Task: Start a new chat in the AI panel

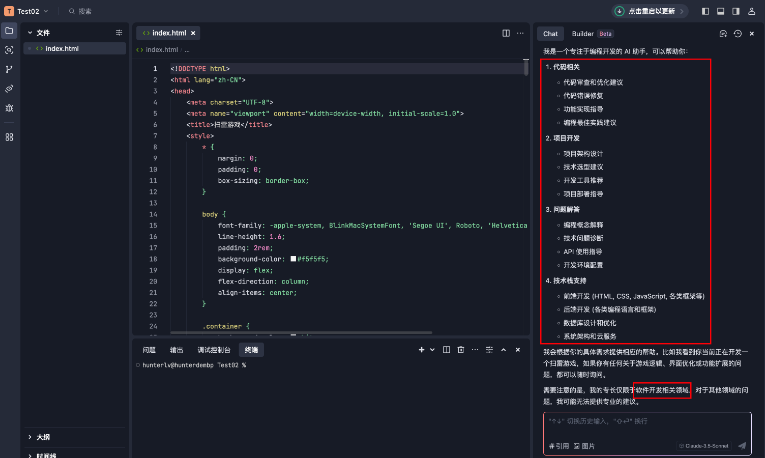Action: (x=724, y=33)
